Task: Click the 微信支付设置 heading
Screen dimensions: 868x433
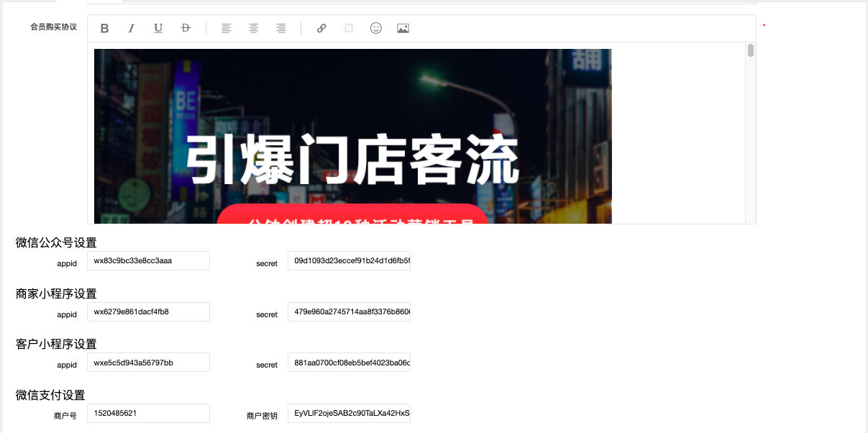Action: (x=50, y=395)
